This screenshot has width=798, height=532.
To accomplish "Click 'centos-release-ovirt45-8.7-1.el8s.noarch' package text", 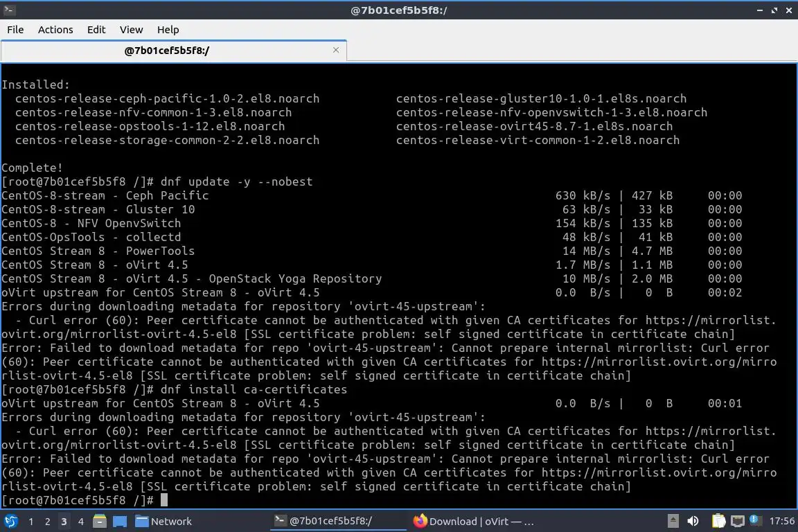I will [x=534, y=126].
